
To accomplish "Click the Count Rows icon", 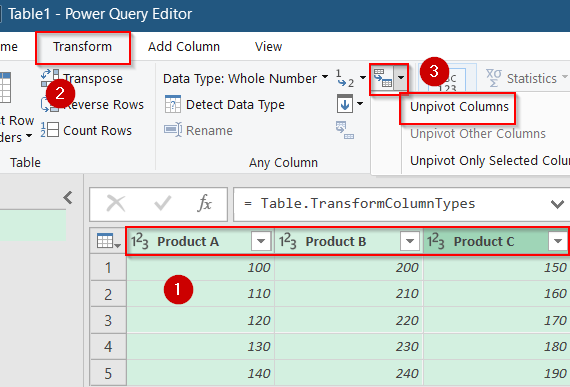I will tap(49, 130).
